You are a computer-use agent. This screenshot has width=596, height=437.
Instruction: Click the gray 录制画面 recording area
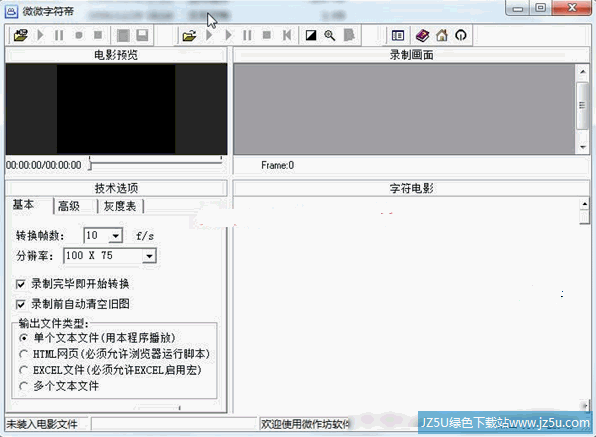404,109
